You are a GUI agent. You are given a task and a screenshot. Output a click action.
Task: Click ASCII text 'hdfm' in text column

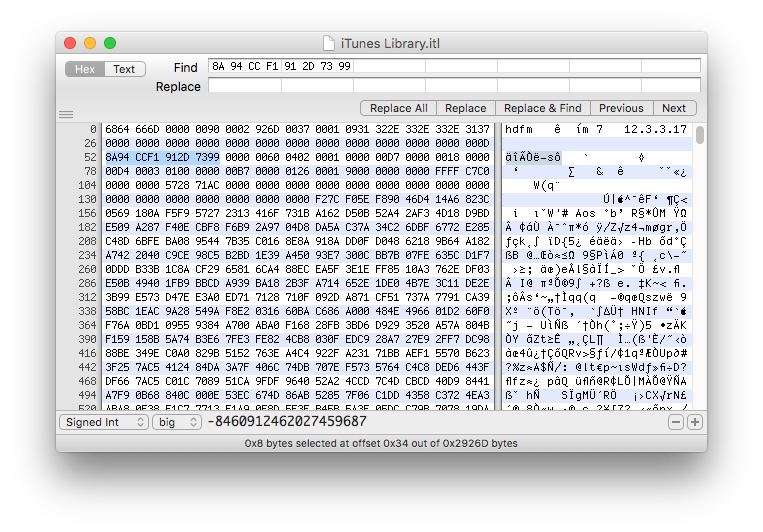(x=519, y=129)
